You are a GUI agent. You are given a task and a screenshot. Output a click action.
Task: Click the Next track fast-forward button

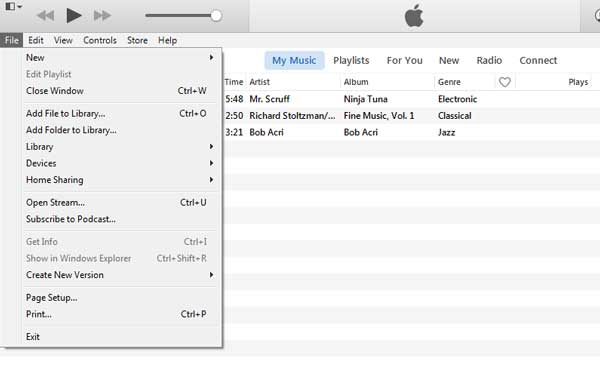(x=102, y=16)
